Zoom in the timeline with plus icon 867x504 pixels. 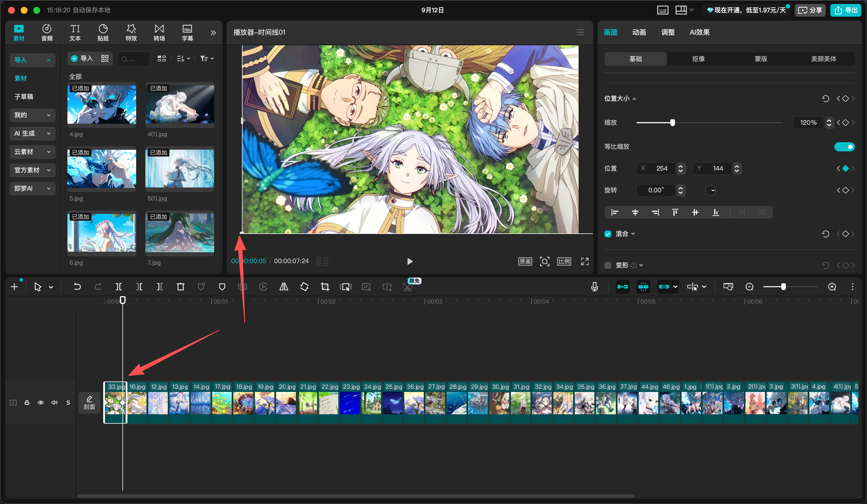[x=832, y=287]
